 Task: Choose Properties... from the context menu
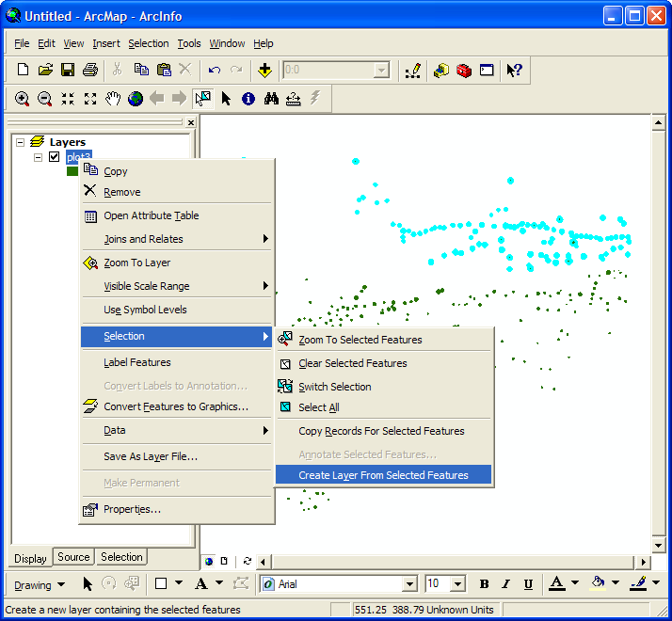(x=177, y=509)
